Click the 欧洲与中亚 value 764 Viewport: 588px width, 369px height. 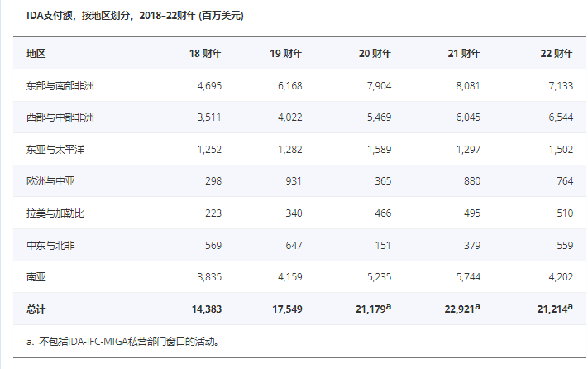pyautogui.click(x=565, y=181)
